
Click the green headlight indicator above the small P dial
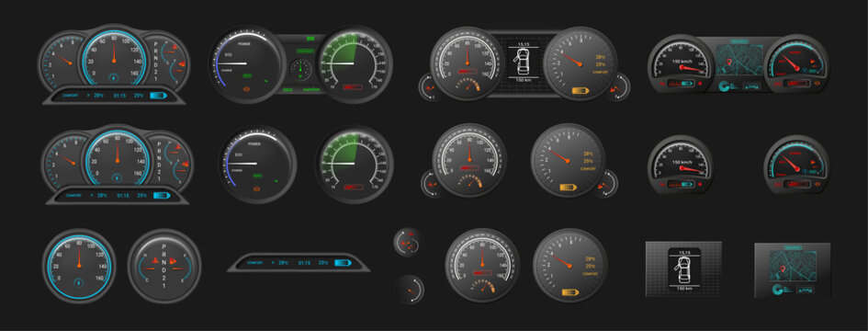[310, 39]
